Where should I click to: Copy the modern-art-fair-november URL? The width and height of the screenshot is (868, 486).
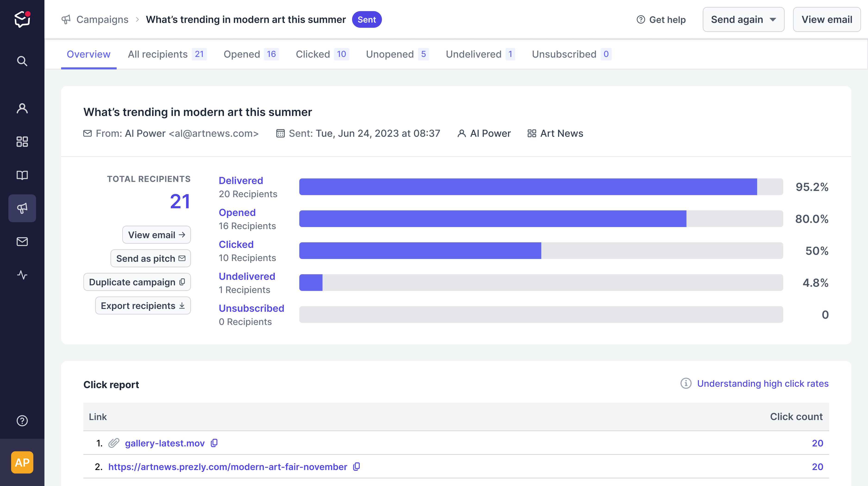click(x=356, y=467)
